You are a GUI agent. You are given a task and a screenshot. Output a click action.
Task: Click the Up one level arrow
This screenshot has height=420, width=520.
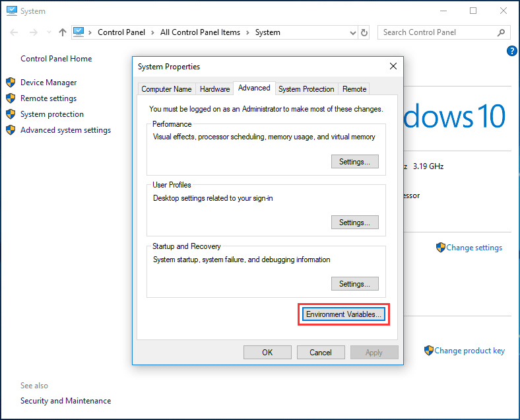pyautogui.click(x=62, y=32)
